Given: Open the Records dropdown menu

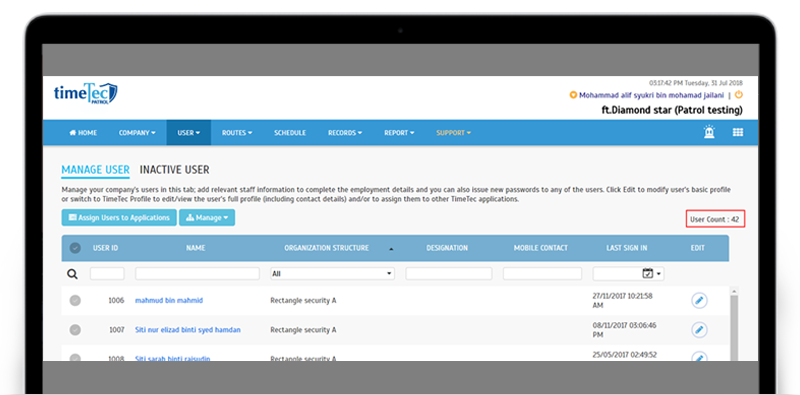Looking at the screenshot, I should click(x=345, y=133).
